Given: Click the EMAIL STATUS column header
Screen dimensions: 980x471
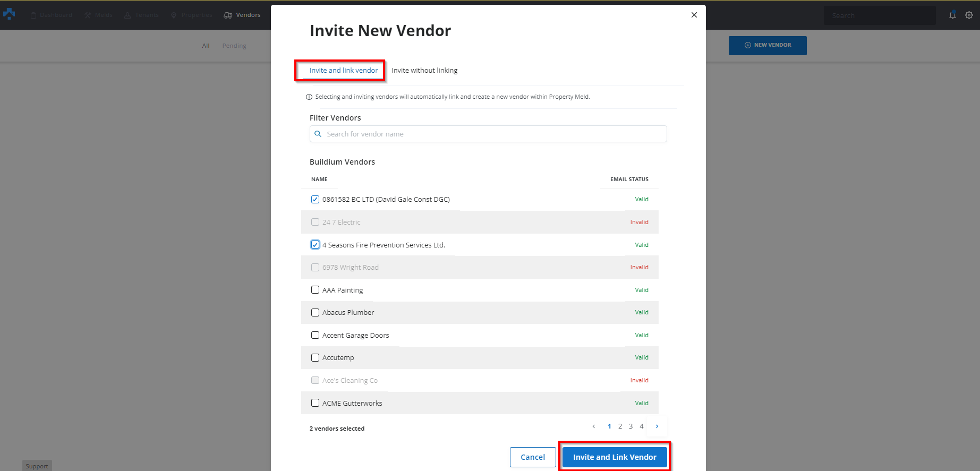Looking at the screenshot, I should pos(629,179).
